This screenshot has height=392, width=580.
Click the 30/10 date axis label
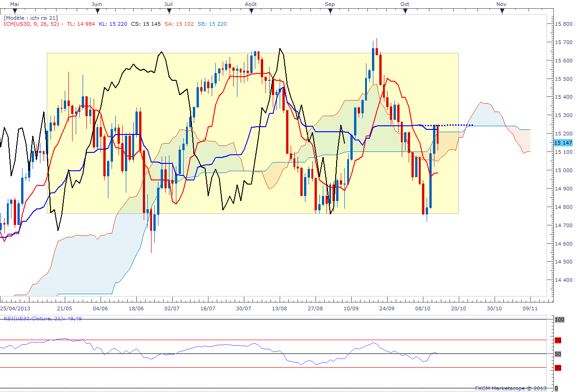pos(494,308)
